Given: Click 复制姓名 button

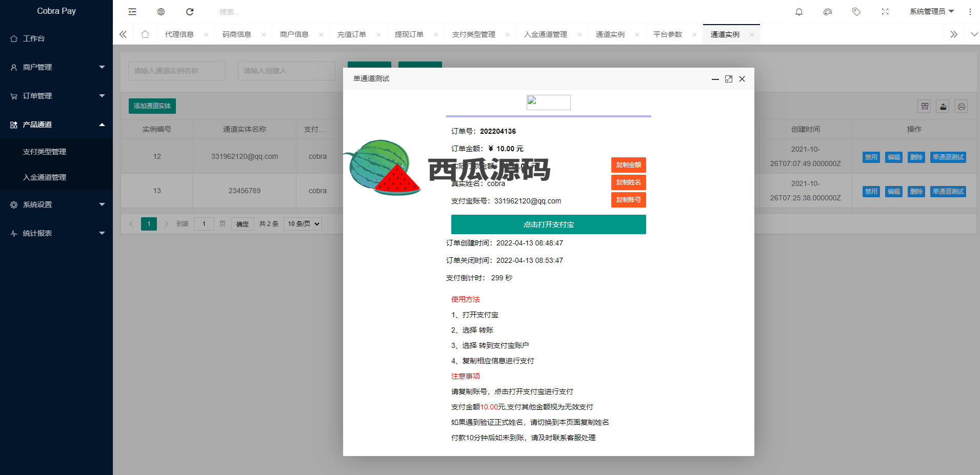Looking at the screenshot, I should coord(629,182).
